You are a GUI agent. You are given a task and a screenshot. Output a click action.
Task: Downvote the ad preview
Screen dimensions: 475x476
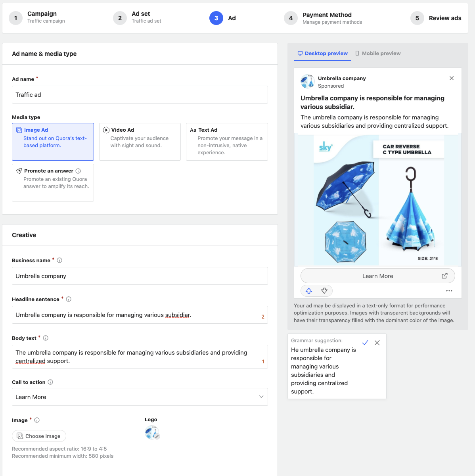(324, 291)
